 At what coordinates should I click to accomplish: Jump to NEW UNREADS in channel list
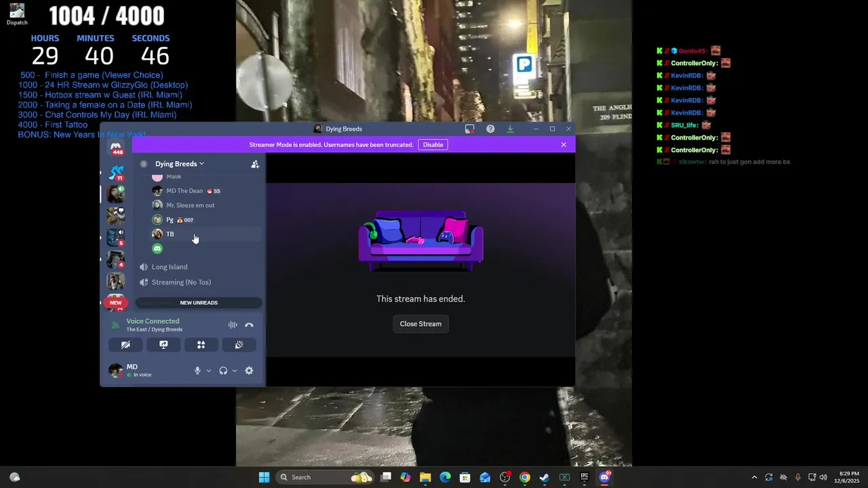point(199,303)
